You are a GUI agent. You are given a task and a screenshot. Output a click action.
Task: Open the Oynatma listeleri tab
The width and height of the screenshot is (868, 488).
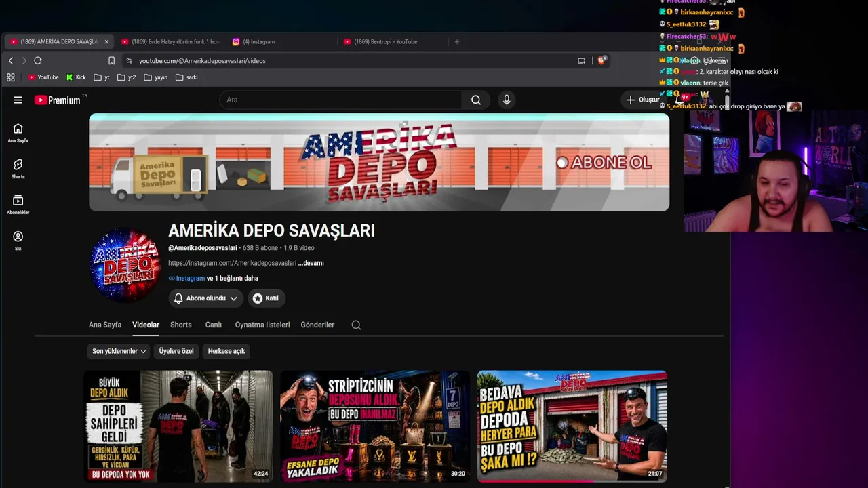(262, 325)
